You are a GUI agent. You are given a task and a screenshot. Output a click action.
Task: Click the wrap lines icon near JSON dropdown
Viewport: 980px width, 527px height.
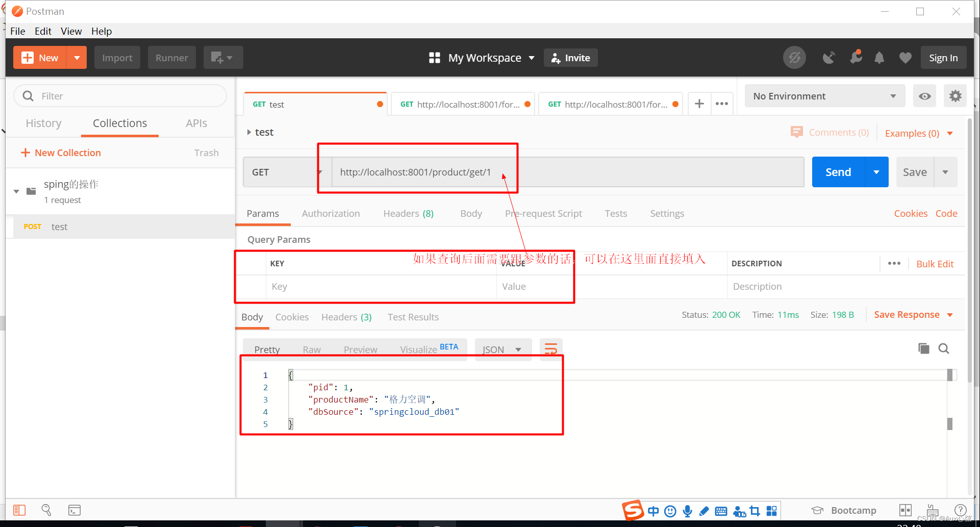(x=550, y=349)
